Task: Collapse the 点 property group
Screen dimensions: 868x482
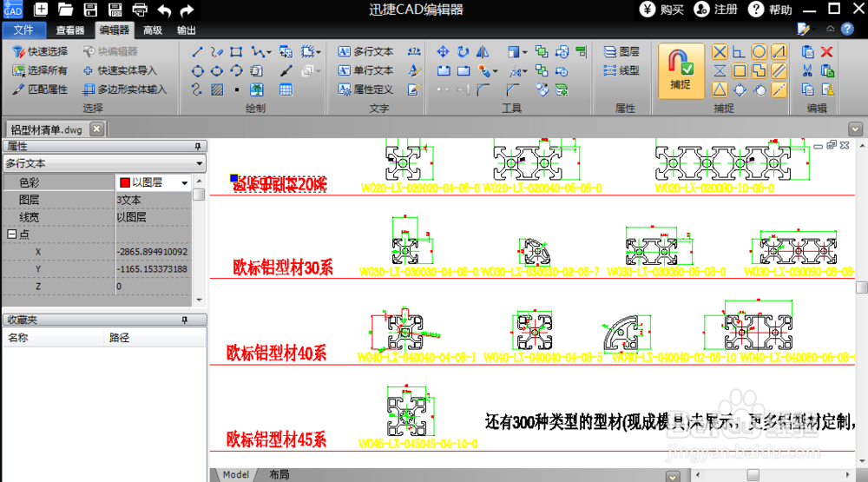Action: click(11, 234)
